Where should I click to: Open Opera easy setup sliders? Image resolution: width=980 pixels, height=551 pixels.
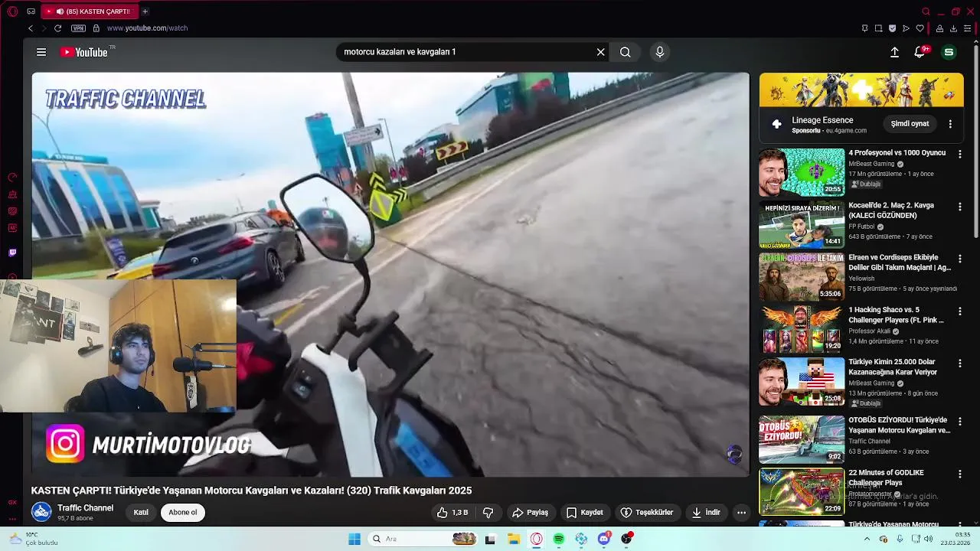tap(967, 28)
